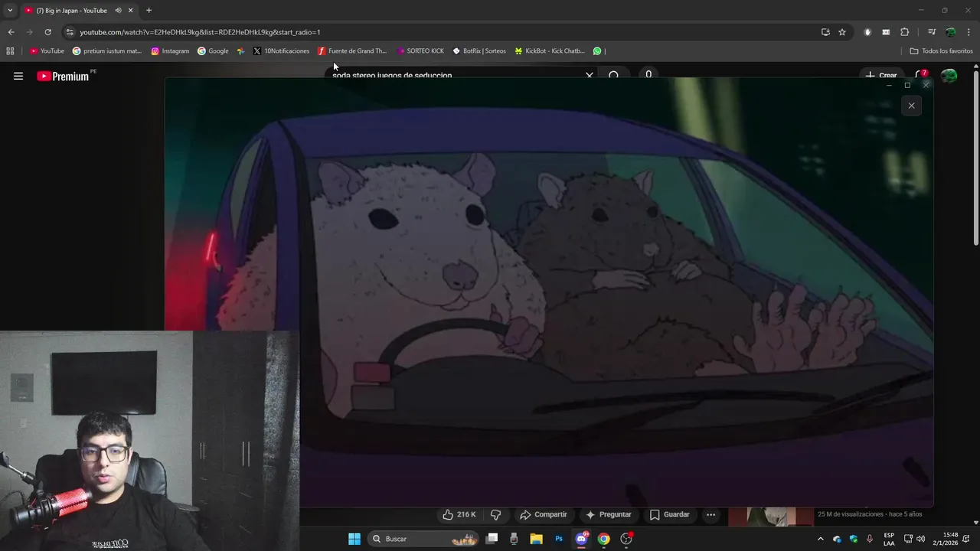Dislike the video
Image resolution: width=980 pixels, height=551 pixels.
(x=495, y=514)
